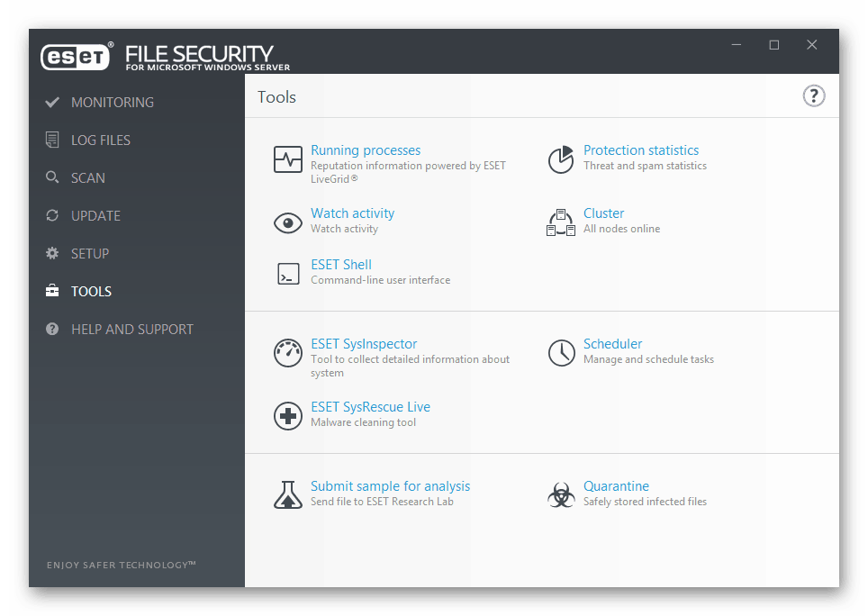This screenshot has height=616, width=868.
Task: Click the Scan magnifier sidebar icon
Action: click(52, 177)
